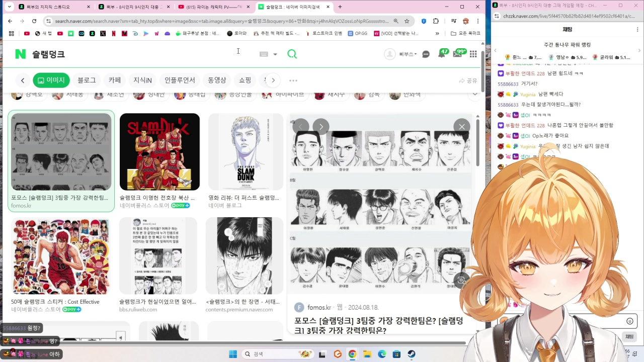Open the 서태웅 manga scene thumbnail

(245, 256)
